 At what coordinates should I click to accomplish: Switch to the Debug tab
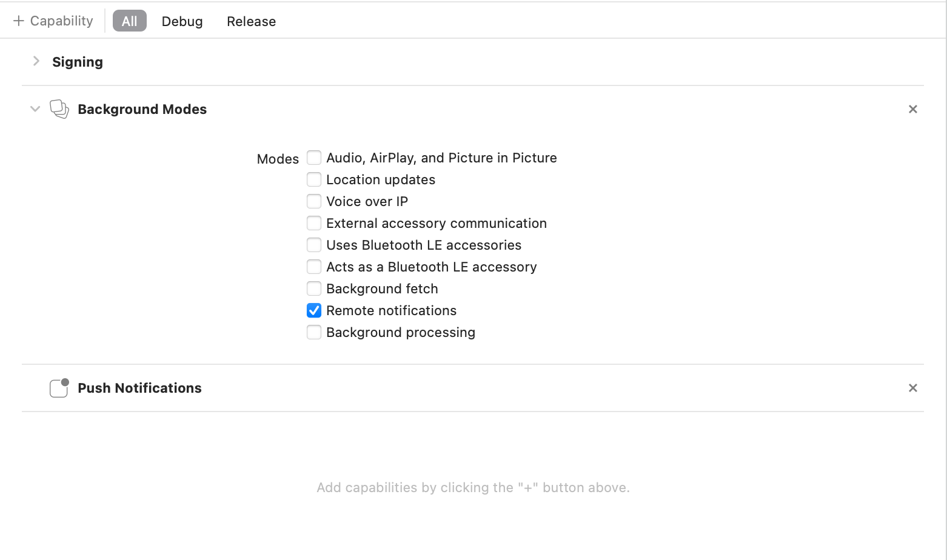[x=182, y=21]
